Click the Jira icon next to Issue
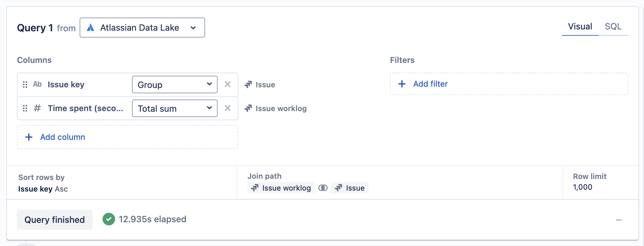This screenshot has width=644, height=246. coord(249,84)
